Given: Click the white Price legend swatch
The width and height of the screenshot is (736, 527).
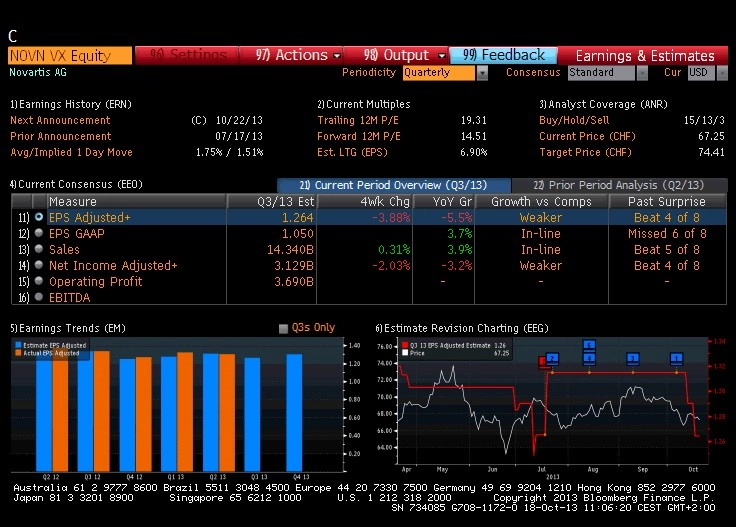Looking at the screenshot, I should (405, 353).
